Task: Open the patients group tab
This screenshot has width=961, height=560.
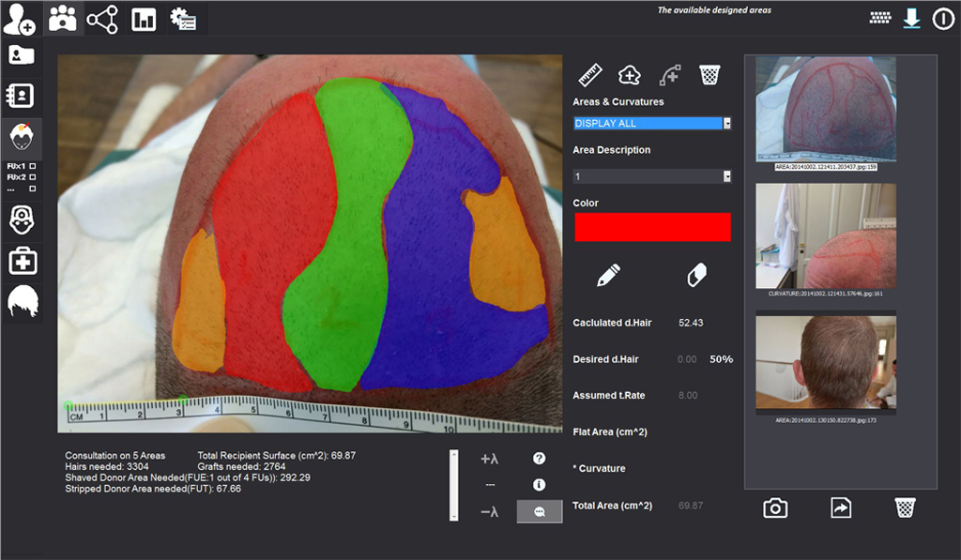Action: pyautogui.click(x=63, y=19)
